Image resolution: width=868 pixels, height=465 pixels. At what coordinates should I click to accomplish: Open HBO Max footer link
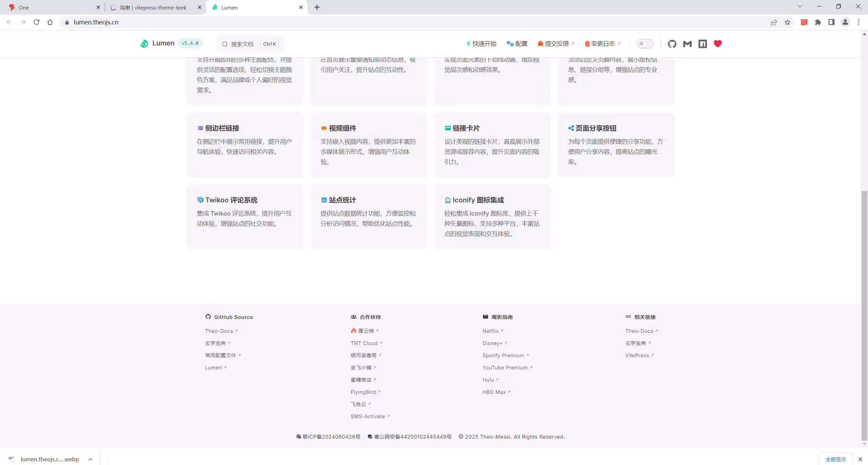pyautogui.click(x=496, y=392)
